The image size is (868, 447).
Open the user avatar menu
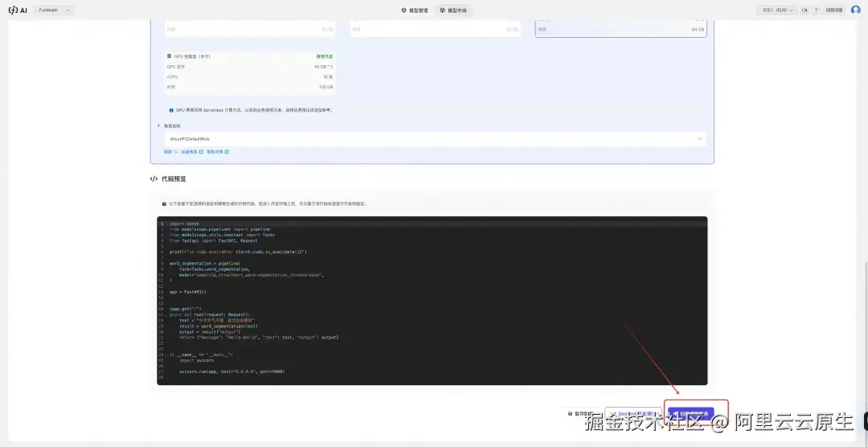[856, 10]
